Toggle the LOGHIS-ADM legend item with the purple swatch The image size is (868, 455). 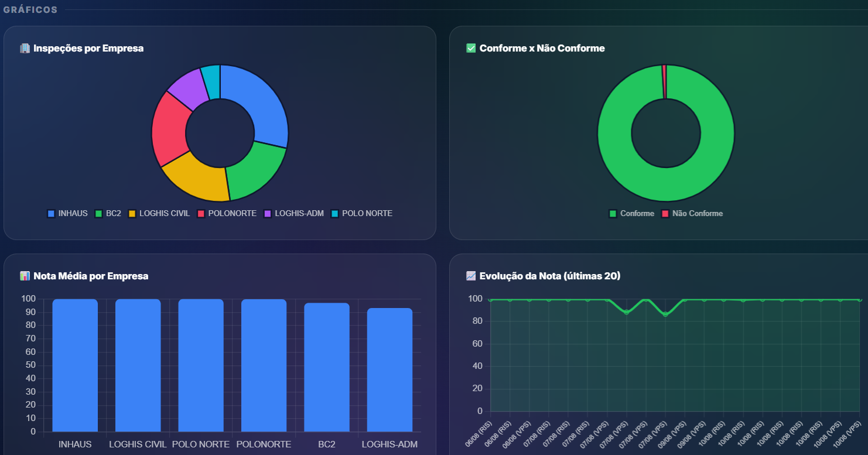click(x=293, y=214)
